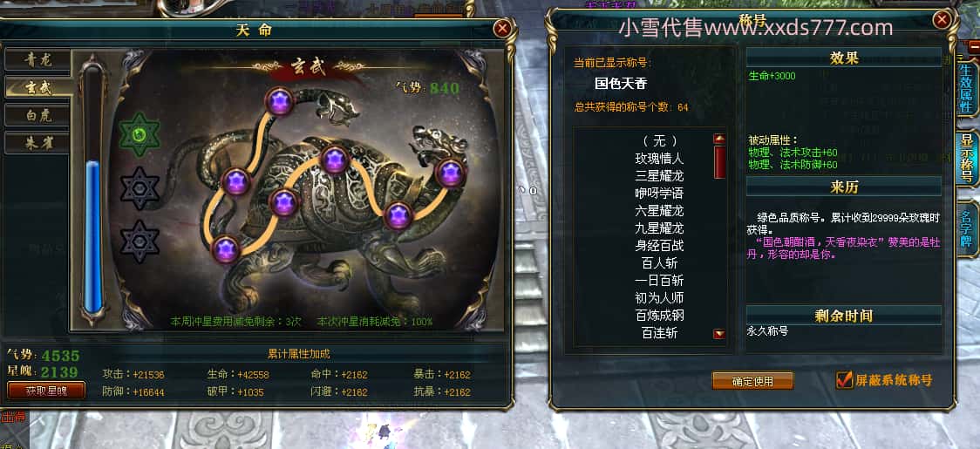Screen dimensions: 980x449
Task: Select the middle dark hexagram star icon
Action: (x=140, y=188)
